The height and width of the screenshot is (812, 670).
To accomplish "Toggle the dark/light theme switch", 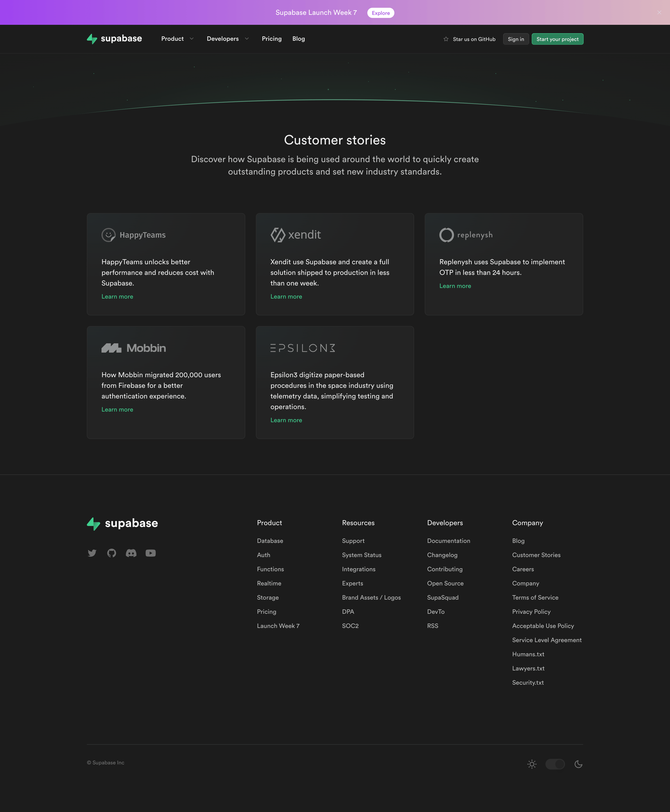I will tap(555, 764).
